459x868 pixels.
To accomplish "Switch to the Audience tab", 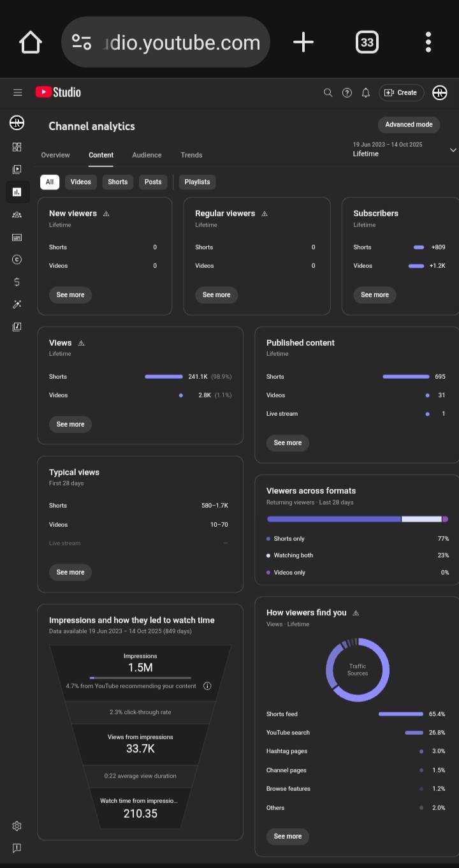I will 147,155.
